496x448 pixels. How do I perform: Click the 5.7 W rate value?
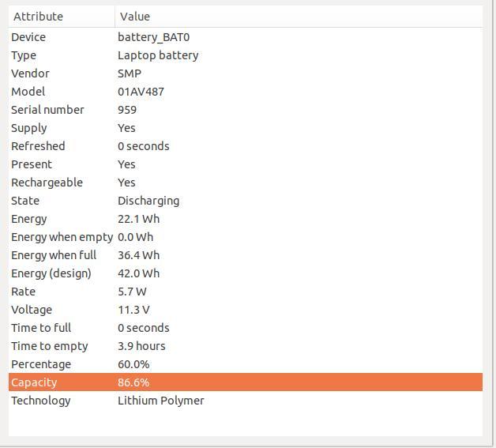(x=132, y=292)
